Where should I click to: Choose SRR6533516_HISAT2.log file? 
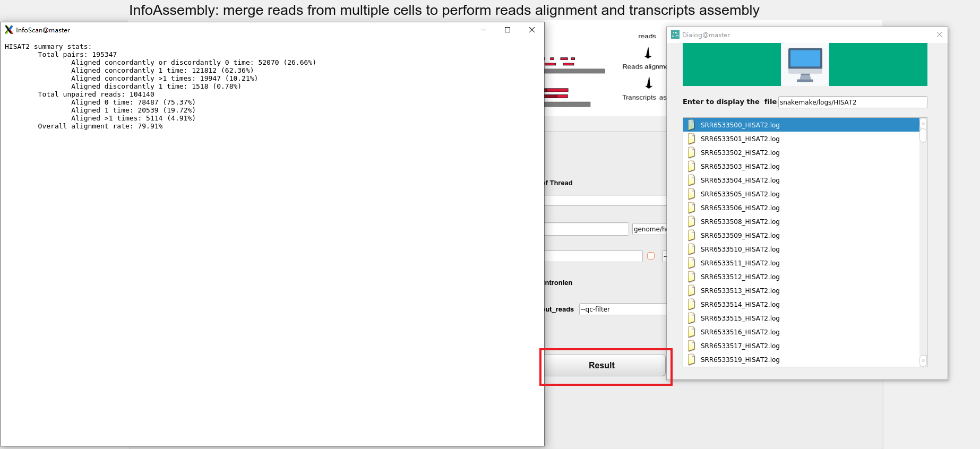[801, 332]
